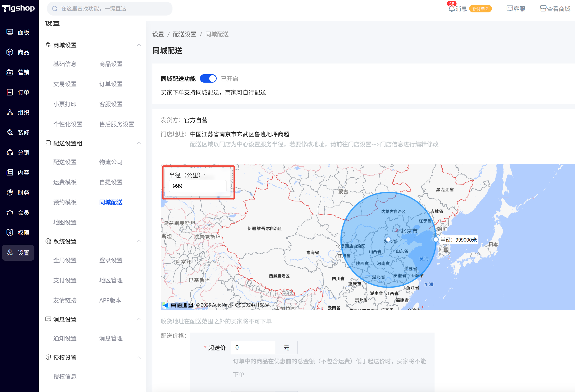
Task: Click the 财务 finance pie-chart icon
Action: point(10,192)
